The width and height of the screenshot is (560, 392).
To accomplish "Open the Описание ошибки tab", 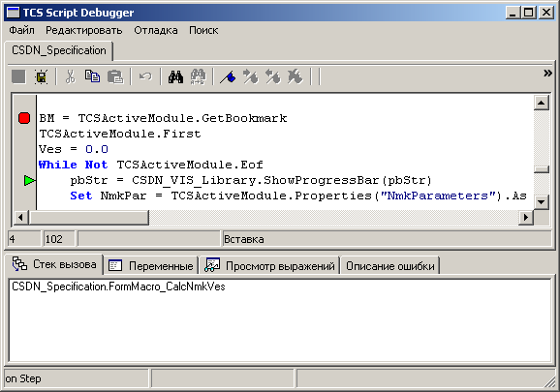I will [x=390, y=266].
